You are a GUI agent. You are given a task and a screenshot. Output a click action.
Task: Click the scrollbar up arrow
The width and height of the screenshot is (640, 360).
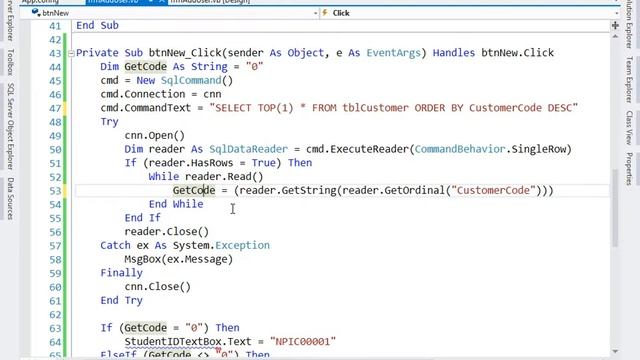click(615, 36)
